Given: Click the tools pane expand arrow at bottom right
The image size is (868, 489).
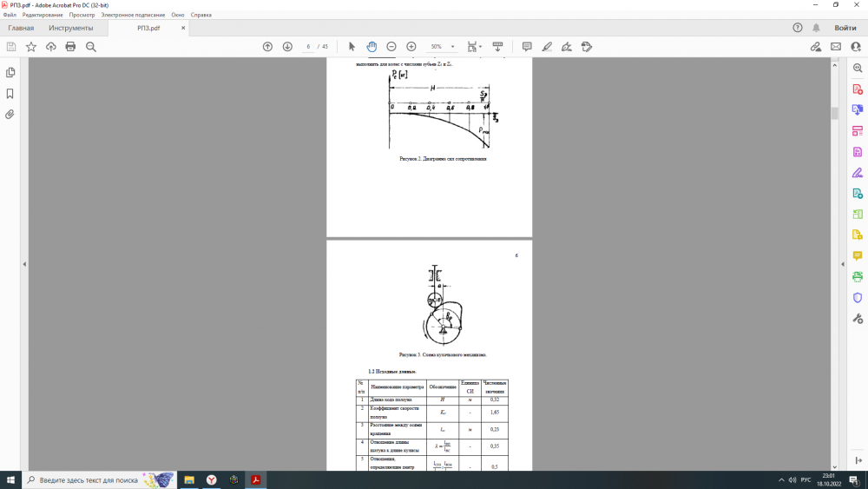Looking at the screenshot, I should tap(858, 460).
